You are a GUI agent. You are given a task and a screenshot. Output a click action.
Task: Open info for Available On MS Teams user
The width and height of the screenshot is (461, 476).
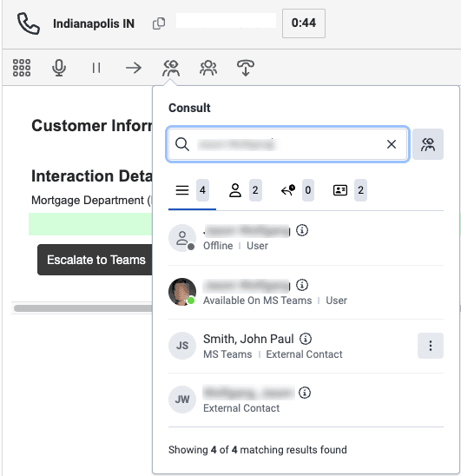click(x=302, y=285)
